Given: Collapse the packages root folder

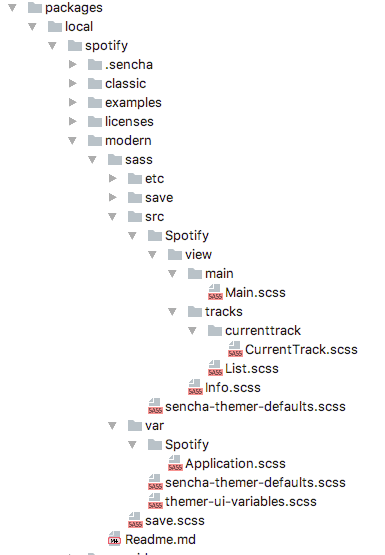Looking at the screenshot, I should (12, 7).
